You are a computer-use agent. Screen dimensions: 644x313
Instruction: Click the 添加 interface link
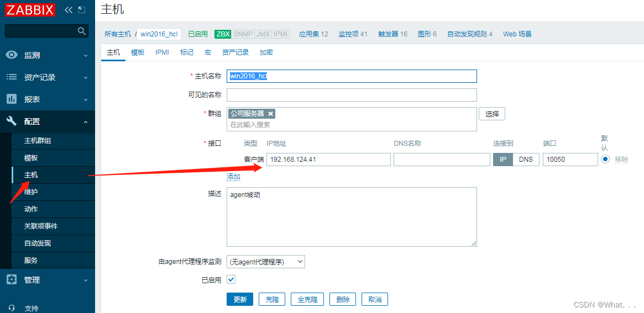[x=233, y=177]
